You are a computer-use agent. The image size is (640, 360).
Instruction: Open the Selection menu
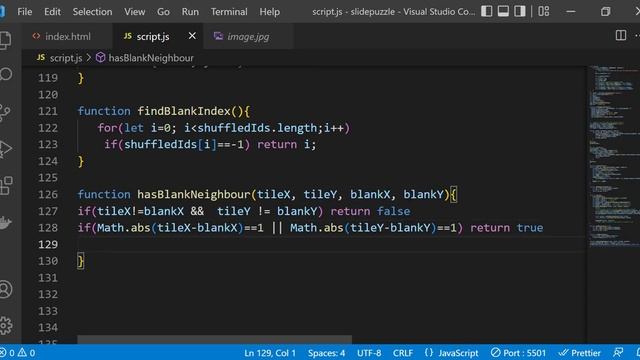(x=92, y=12)
